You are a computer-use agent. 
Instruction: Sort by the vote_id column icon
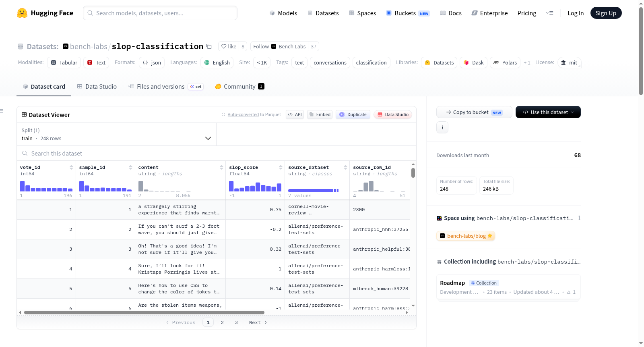click(x=71, y=167)
